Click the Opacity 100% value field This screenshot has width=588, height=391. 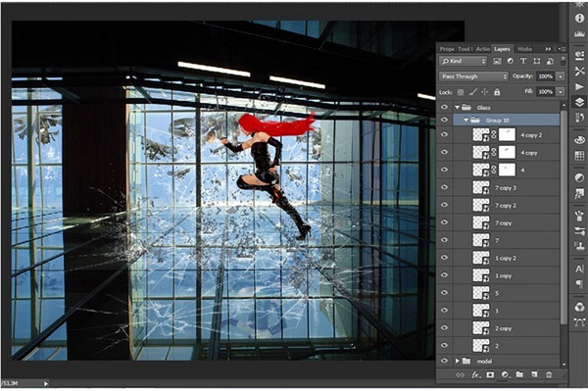click(546, 76)
